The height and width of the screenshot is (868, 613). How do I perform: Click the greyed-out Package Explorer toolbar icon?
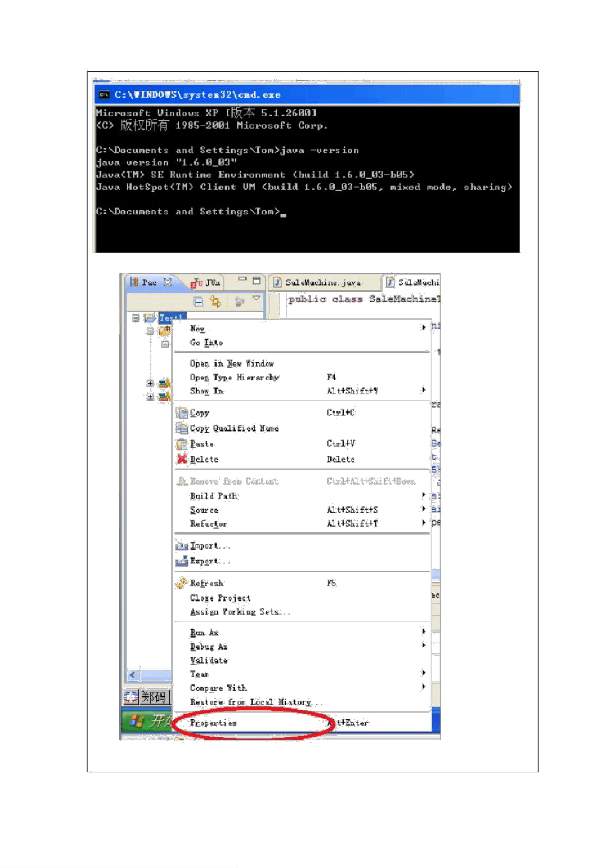(x=240, y=302)
